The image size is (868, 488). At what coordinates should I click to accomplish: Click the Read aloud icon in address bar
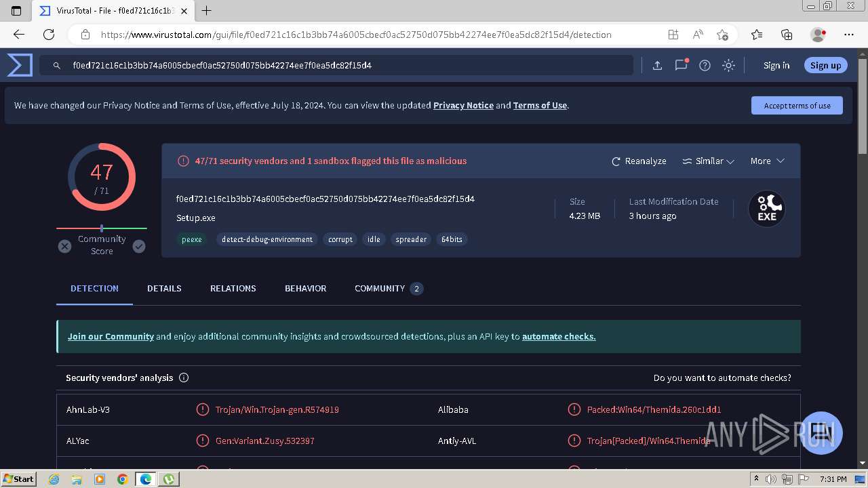click(x=698, y=35)
